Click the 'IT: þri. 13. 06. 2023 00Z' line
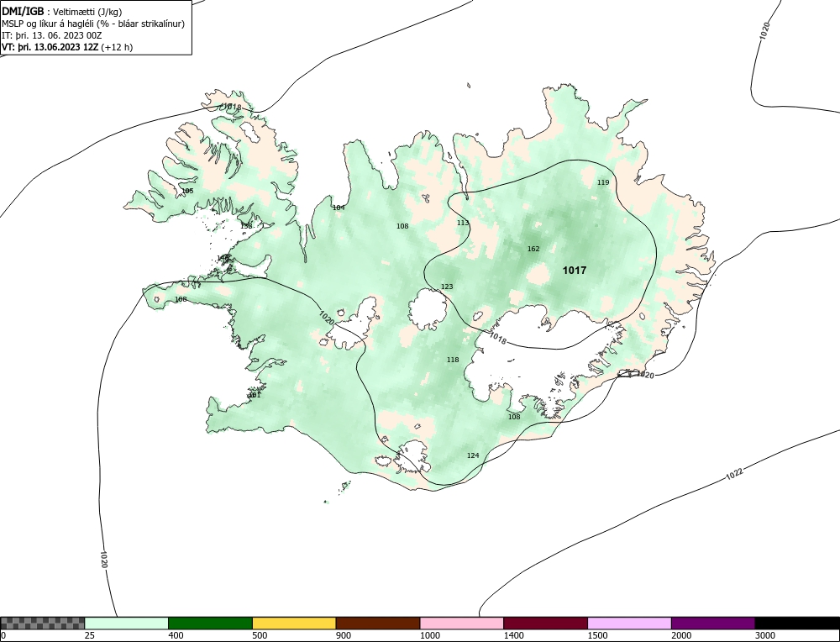 click(51, 35)
